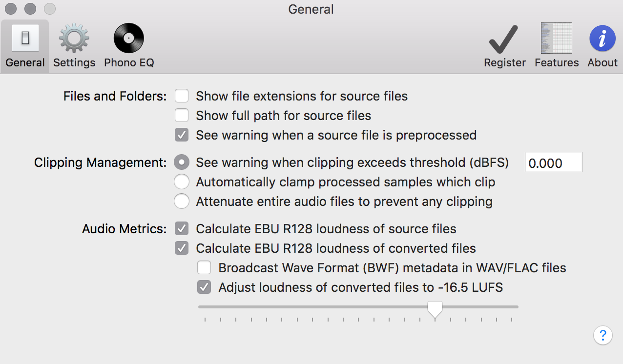Click the clipping threshold dBFS field
This screenshot has height=364, width=623.
554,162
